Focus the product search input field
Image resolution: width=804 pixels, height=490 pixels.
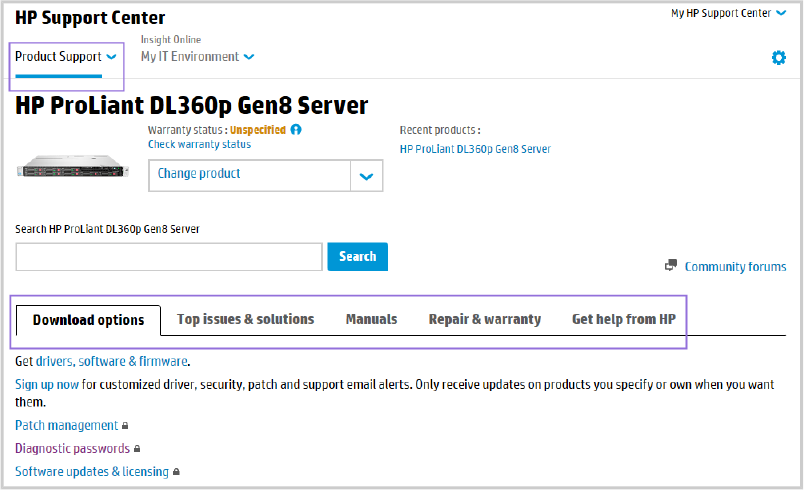click(169, 257)
